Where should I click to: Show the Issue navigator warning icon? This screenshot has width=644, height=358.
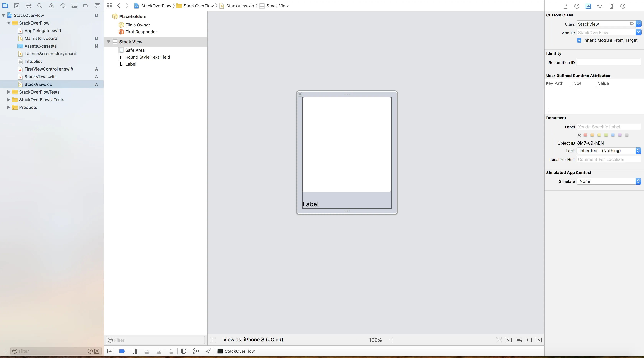click(x=51, y=6)
